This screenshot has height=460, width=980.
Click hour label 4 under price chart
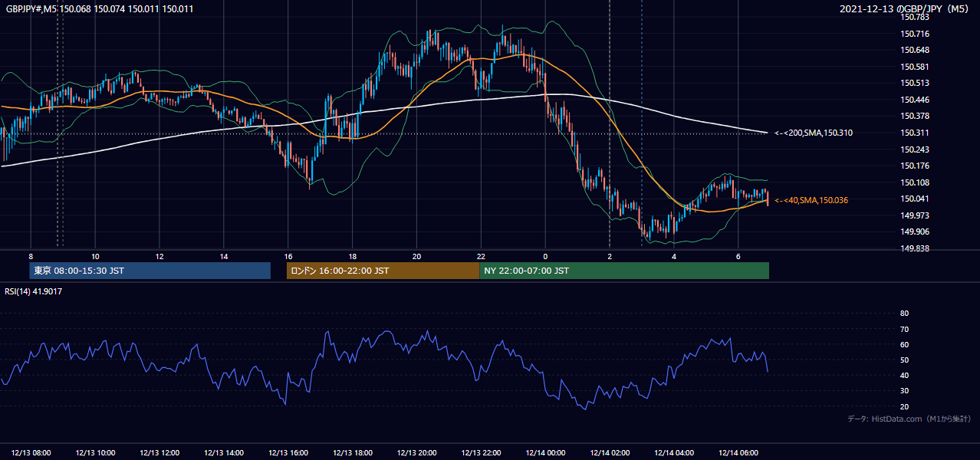click(x=674, y=256)
